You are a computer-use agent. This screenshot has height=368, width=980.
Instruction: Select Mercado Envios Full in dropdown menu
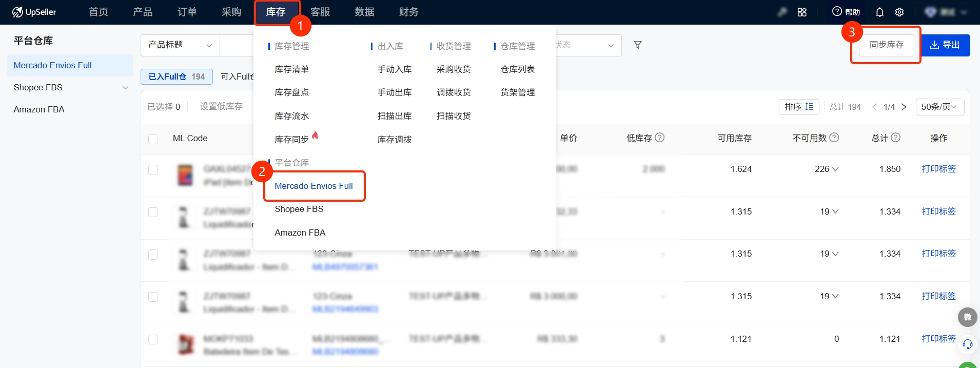point(313,186)
